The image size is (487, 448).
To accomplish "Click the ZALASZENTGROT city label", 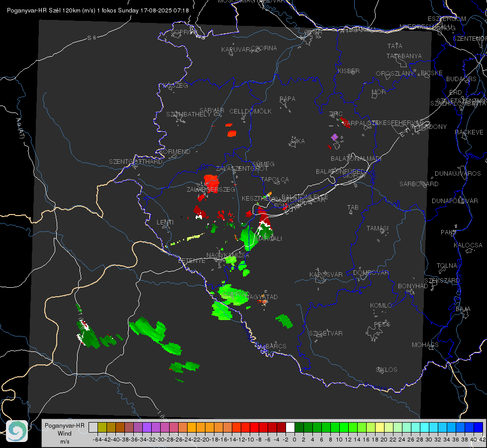I will point(242,169).
